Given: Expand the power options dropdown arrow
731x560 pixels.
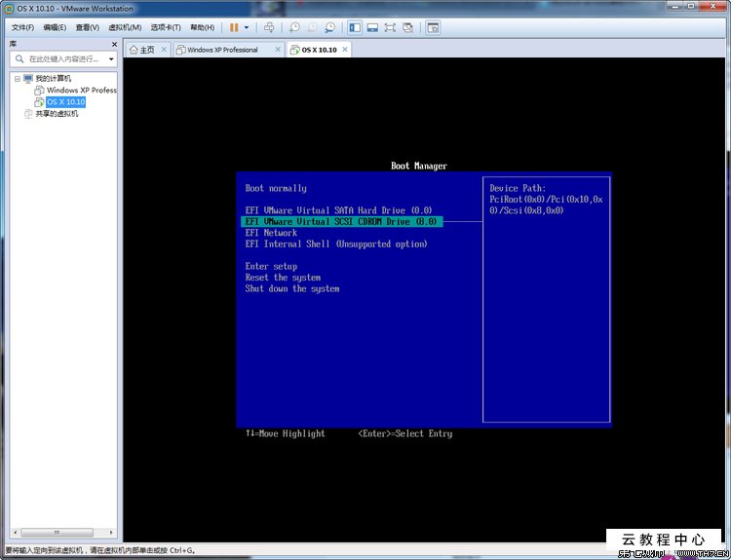Looking at the screenshot, I should pyautogui.click(x=247, y=27).
